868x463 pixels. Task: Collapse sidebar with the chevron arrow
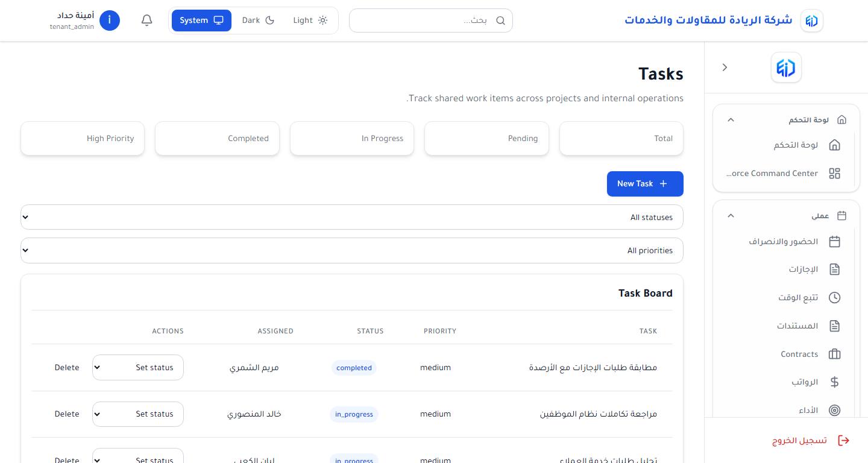(725, 68)
